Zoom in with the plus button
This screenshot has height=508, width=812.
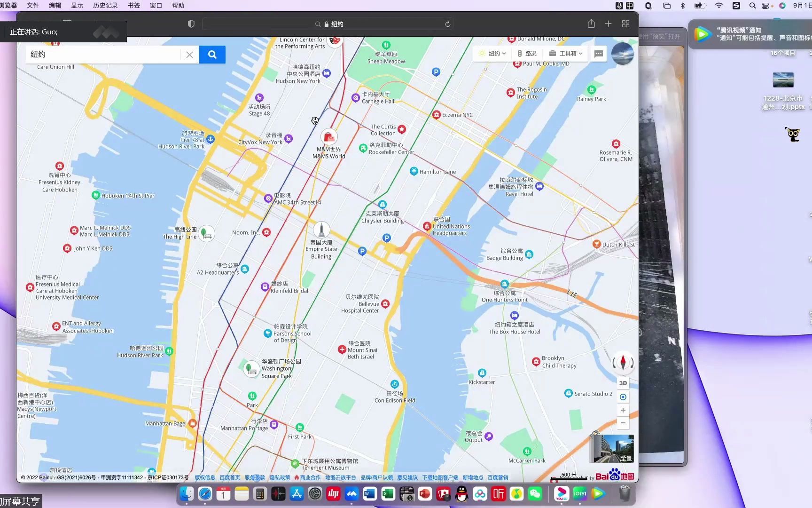coord(623,410)
